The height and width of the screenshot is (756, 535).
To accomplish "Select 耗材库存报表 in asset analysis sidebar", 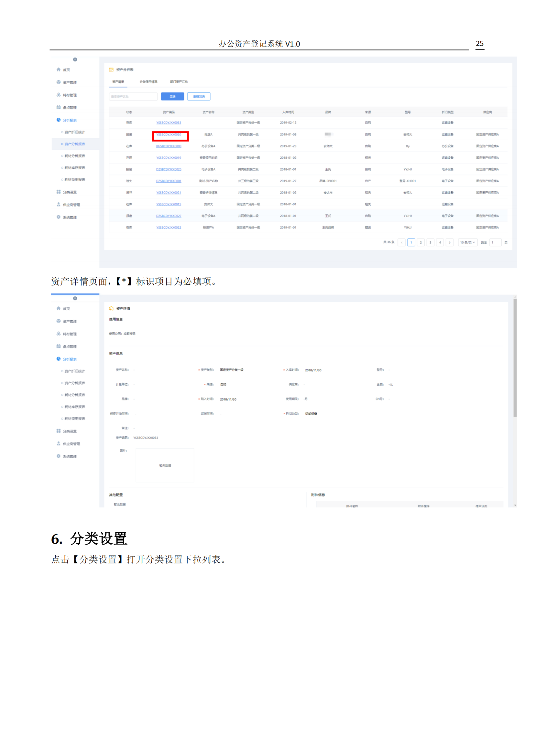I will [x=75, y=168].
